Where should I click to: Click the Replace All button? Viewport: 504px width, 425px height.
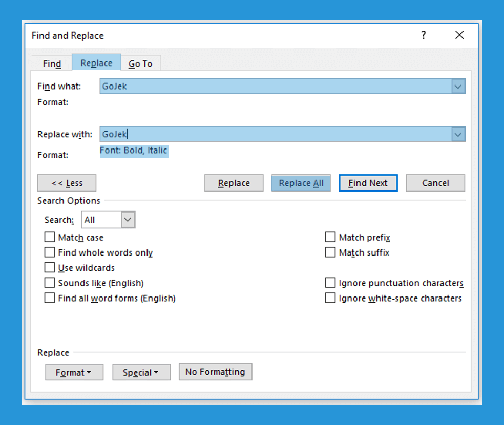pos(301,183)
